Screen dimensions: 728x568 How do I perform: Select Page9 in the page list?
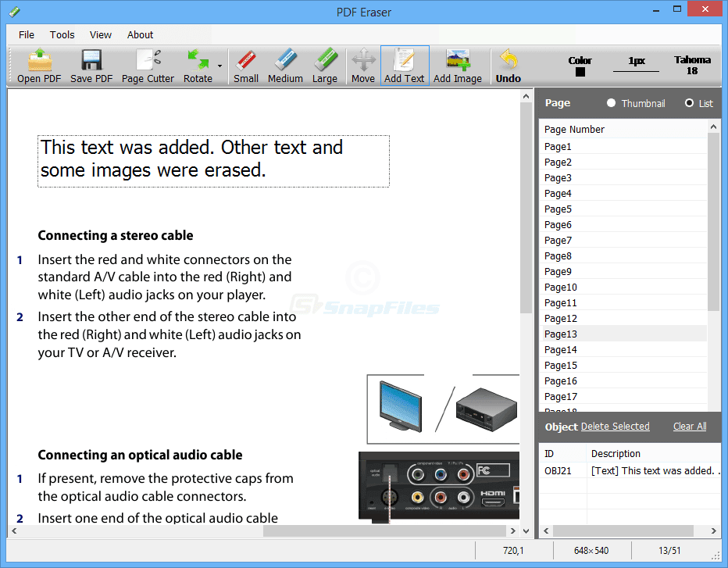[623, 272]
